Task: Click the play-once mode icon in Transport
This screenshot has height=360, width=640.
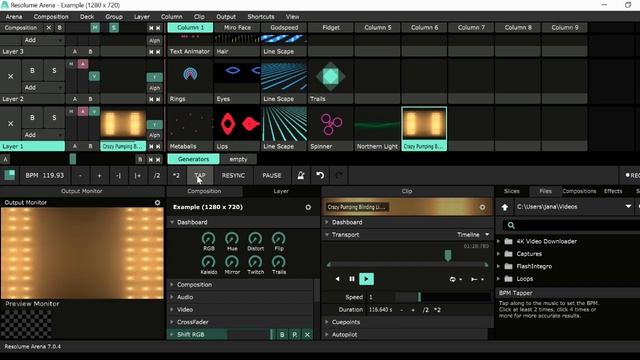Action: [x=474, y=280]
